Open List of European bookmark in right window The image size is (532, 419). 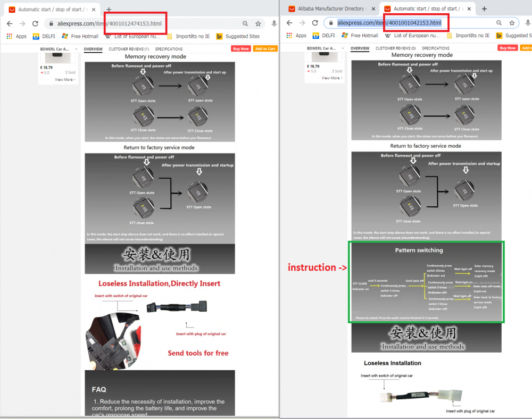point(412,35)
